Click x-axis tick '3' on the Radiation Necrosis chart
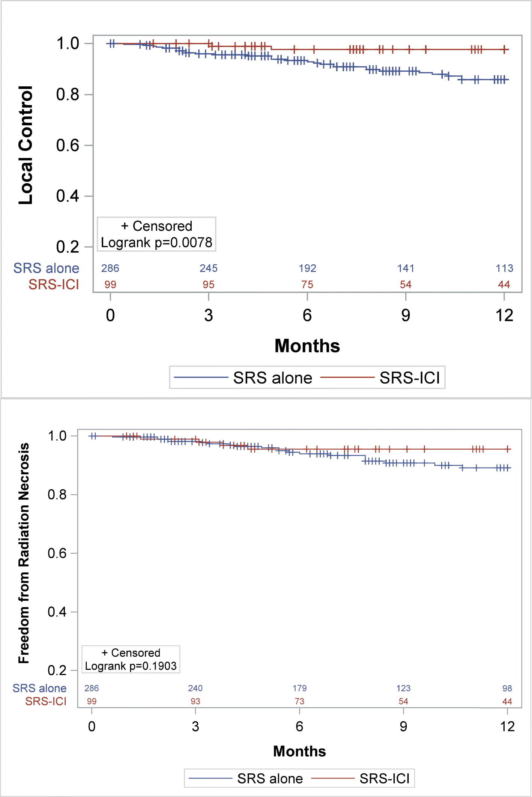The width and height of the screenshot is (532, 797). pyautogui.click(x=195, y=726)
